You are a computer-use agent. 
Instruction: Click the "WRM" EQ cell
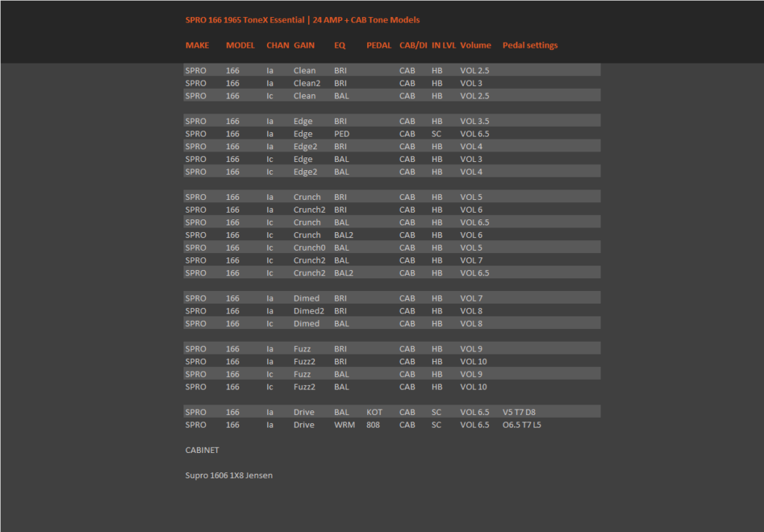344,425
